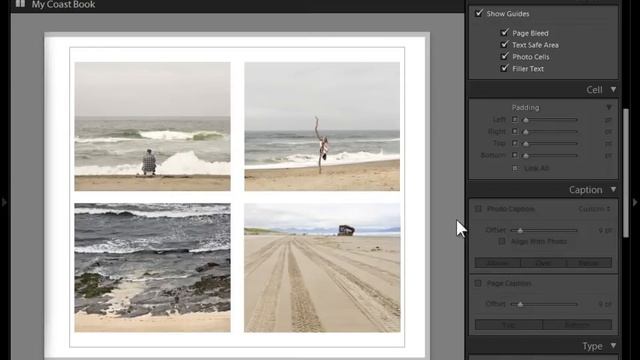
Task: Expand the left panel with the edge arrow
Action: coord(4,202)
